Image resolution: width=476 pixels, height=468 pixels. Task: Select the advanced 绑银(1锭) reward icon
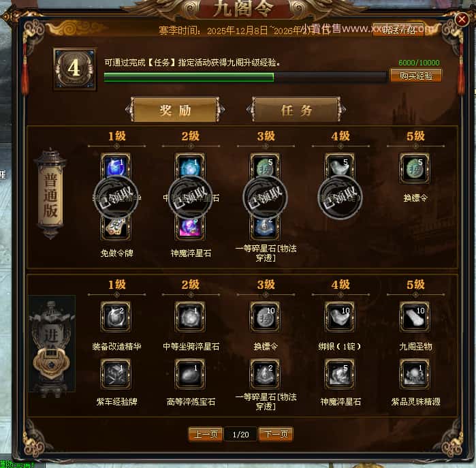pyautogui.click(x=340, y=317)
